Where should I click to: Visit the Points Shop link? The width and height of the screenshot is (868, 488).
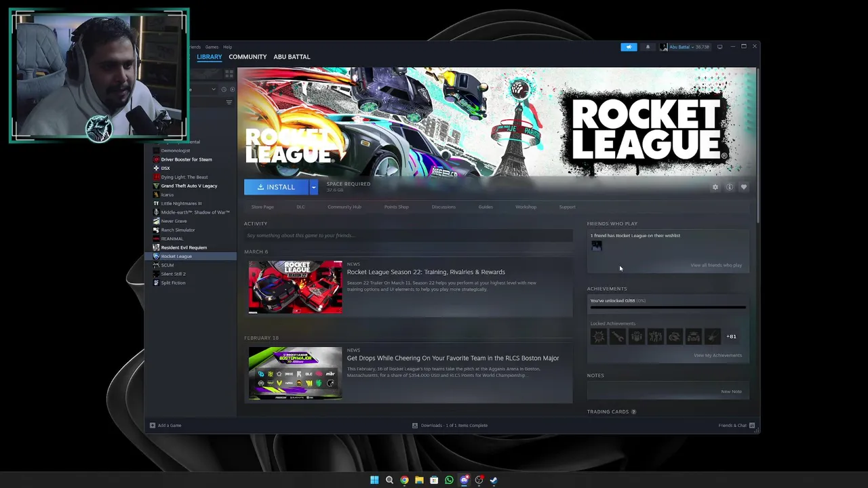(x=397, y=207)
